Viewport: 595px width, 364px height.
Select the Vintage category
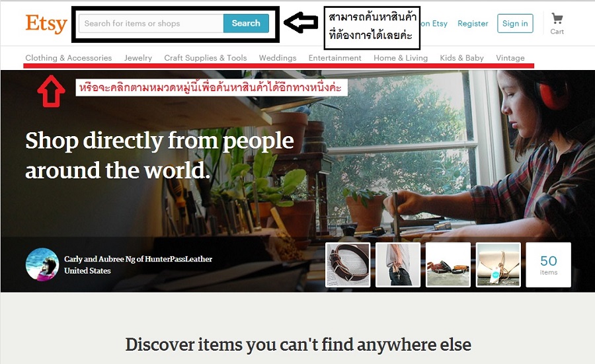pos(510,57)
